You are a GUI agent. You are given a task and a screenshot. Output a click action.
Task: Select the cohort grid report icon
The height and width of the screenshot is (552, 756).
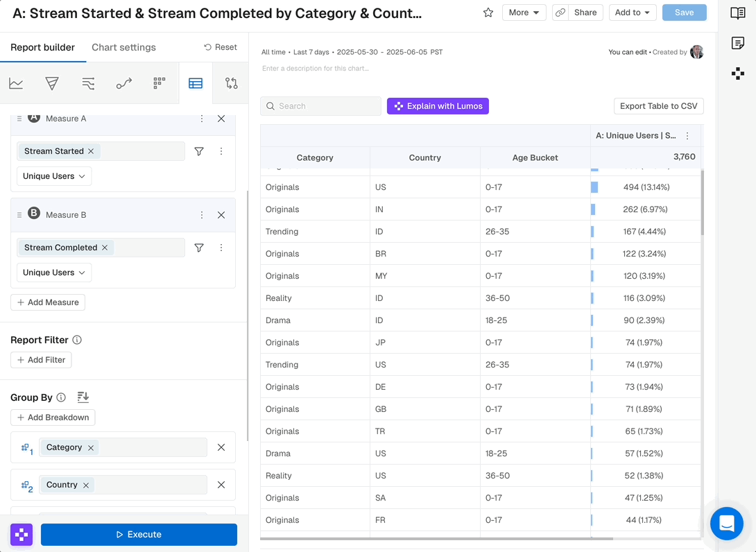[160, 83]
